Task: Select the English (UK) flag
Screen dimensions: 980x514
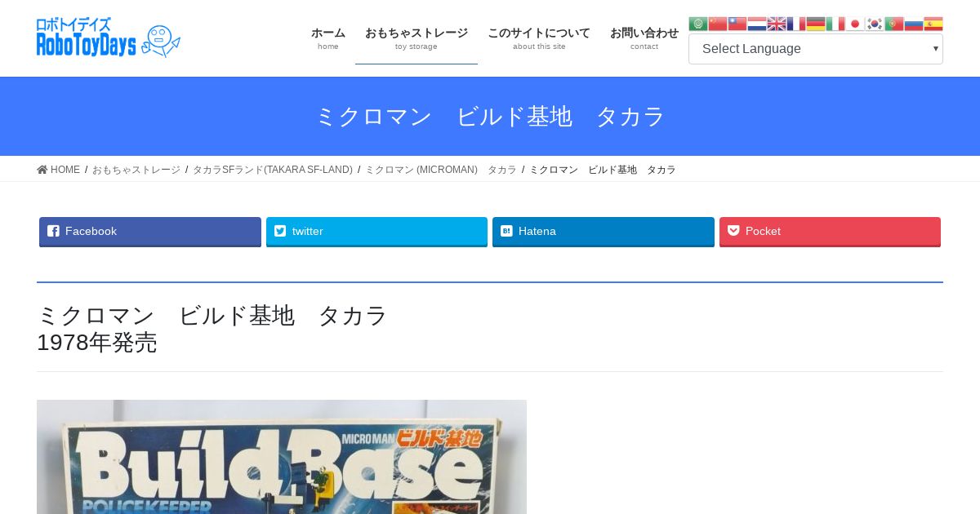Action: coord(777,24)
